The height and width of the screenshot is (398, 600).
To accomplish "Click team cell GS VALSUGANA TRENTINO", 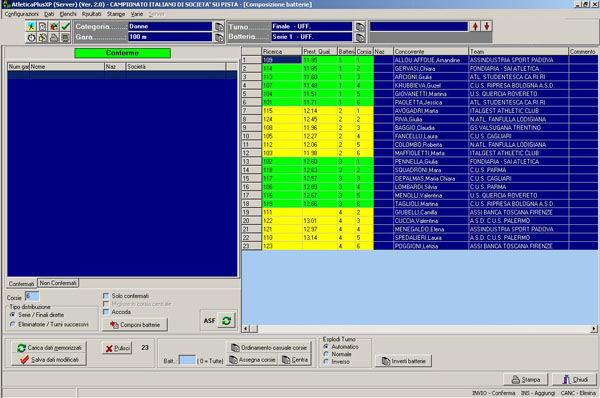I will pyautogui.click(x=518, y=127).
